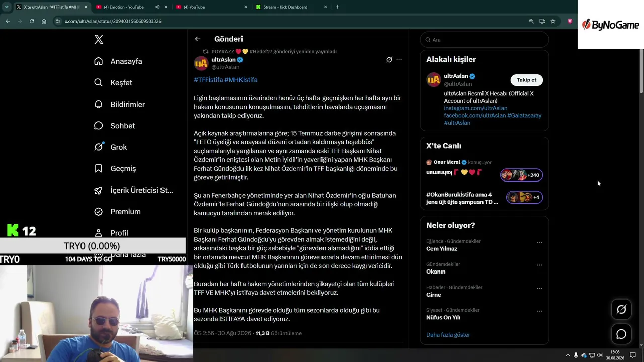Open the #MHKİstifa hashtag

(241, 80)
